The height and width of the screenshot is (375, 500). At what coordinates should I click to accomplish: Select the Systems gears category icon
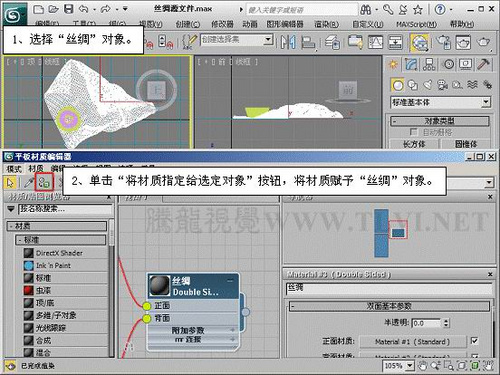487,85
